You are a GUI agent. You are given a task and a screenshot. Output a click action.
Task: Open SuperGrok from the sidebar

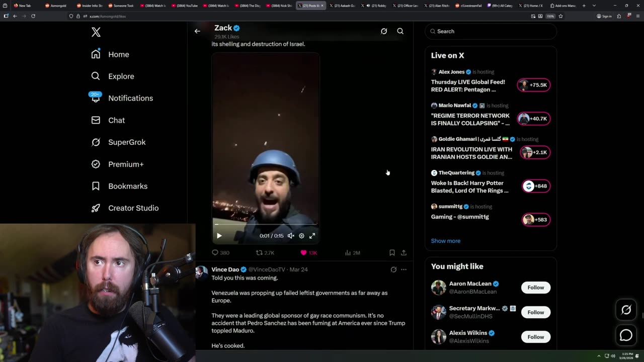pos(118,142)
